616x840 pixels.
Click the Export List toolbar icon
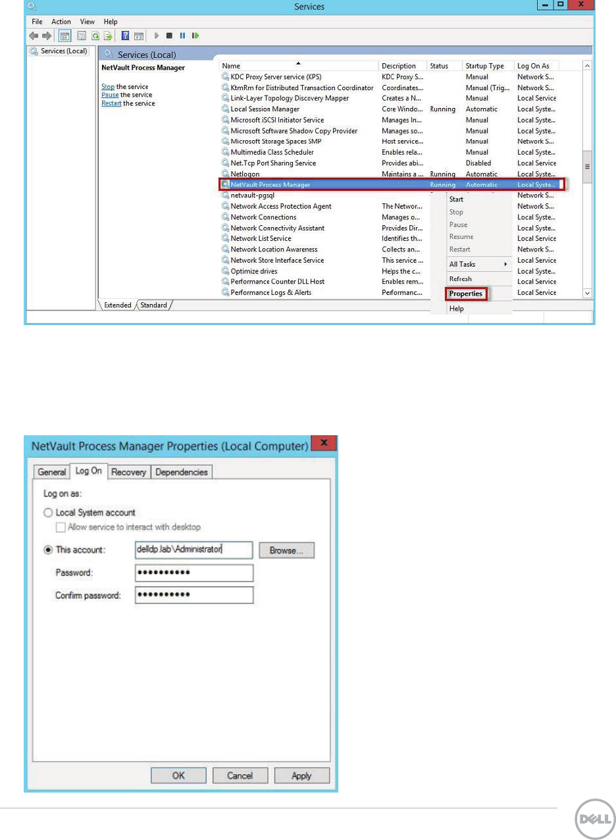coord(107,36)
